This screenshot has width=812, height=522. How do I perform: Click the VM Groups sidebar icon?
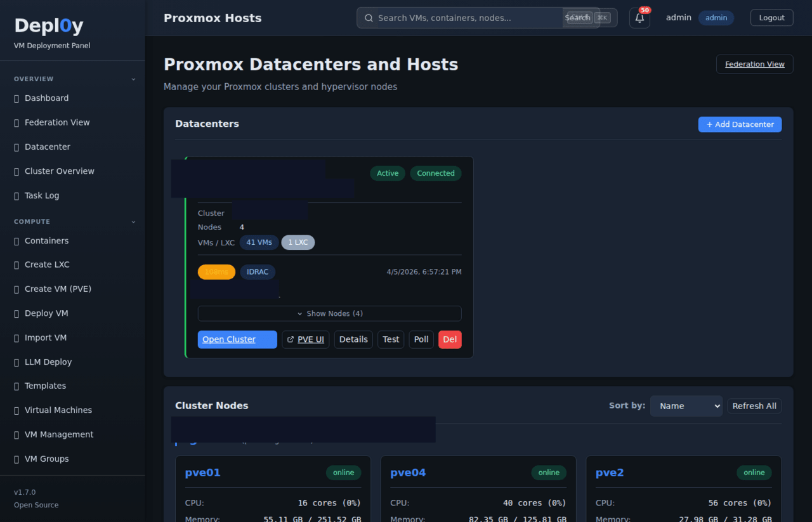click(x=16, y=459)
